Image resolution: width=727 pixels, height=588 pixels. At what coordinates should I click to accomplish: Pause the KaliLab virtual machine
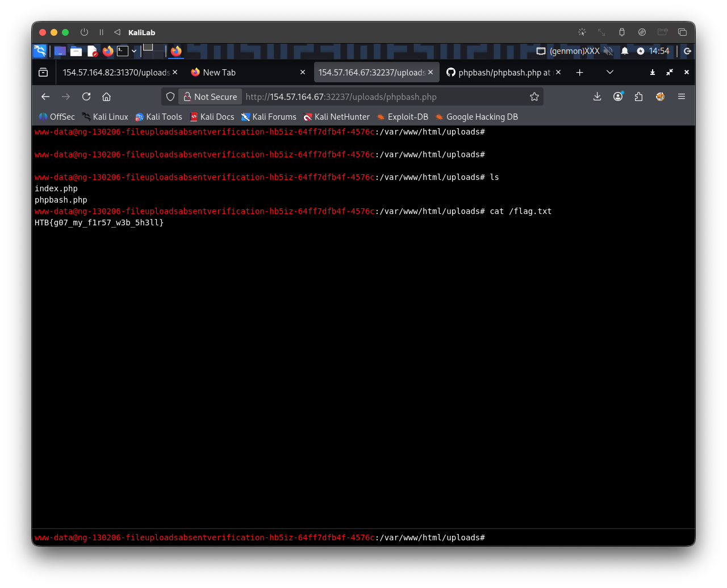click(101, 32)
